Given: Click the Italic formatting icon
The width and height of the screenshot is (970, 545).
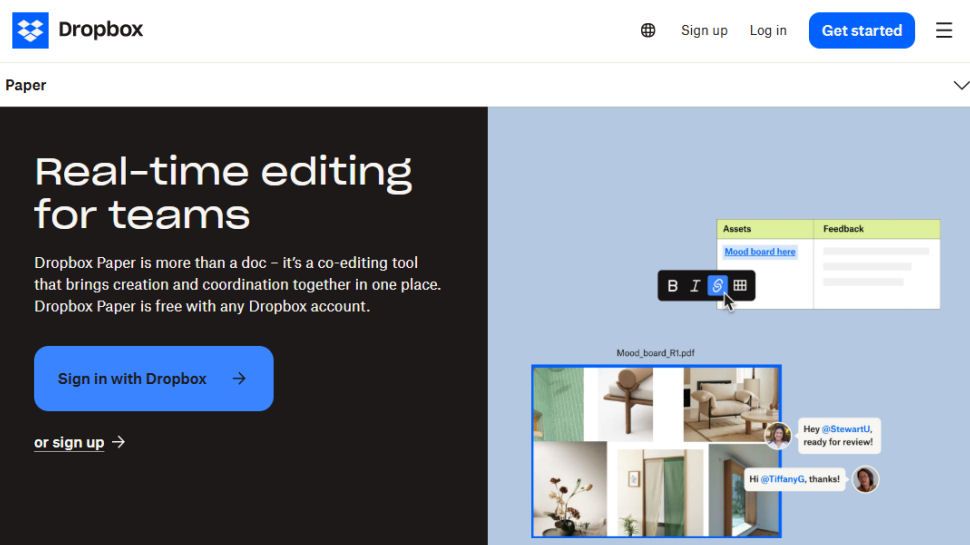Looking at the screenshot, I should [x=695, y=286].
